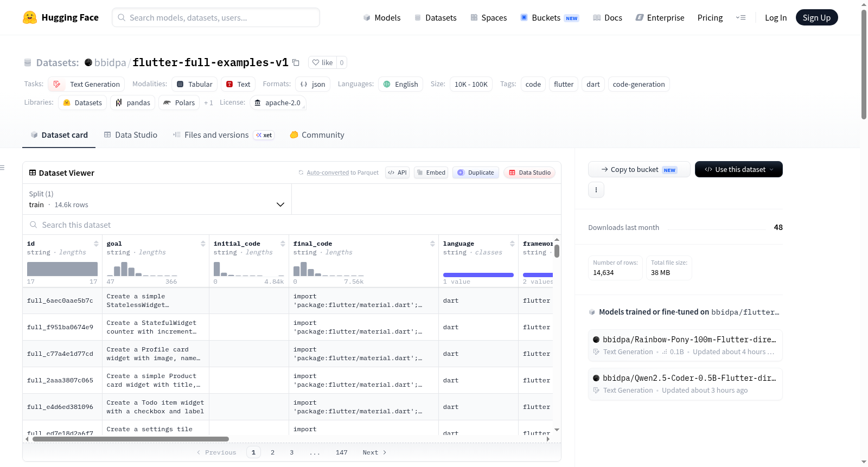Click Copy to bucket button

(639, 169)
